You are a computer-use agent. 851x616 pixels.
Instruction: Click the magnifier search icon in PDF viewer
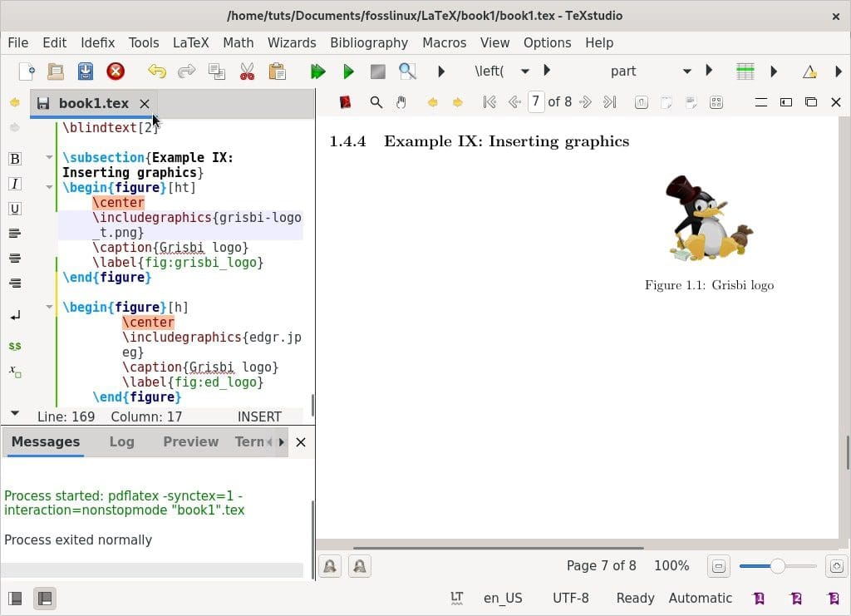pos(376,102)
